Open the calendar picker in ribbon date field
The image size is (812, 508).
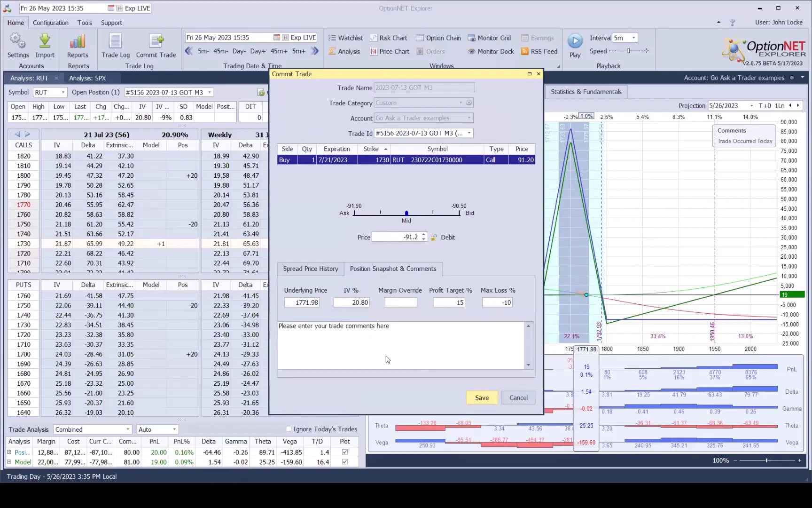(x=277, y=38)
